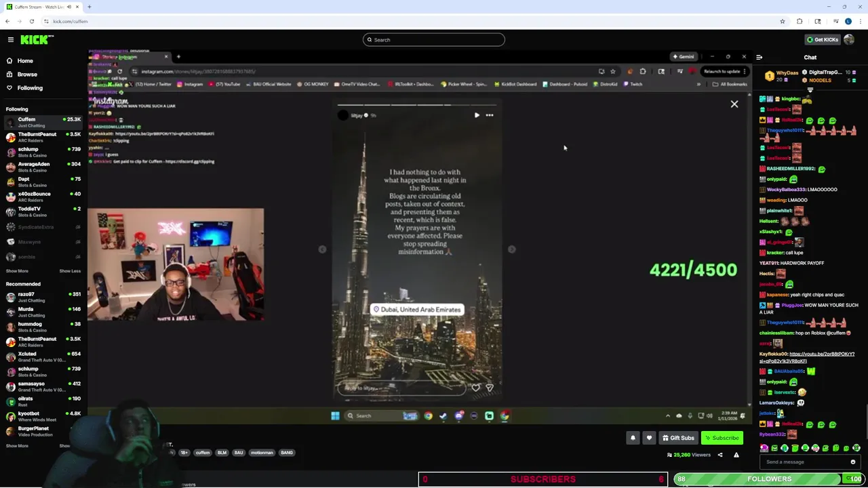Open Murda recommended channel
868x488 pixels.
pyautogui.click(x=43, y=312)
